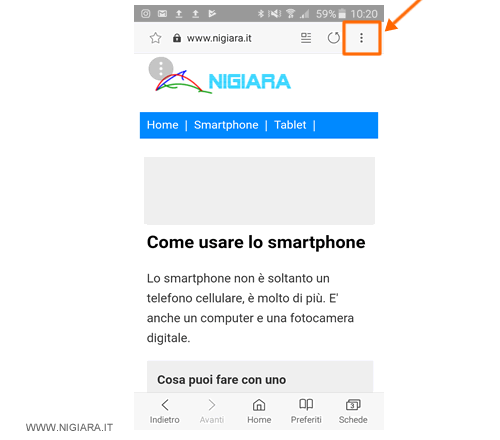500x440 pixels.
Task: Reload the page with refresh icon
Action: pos(333,38)
